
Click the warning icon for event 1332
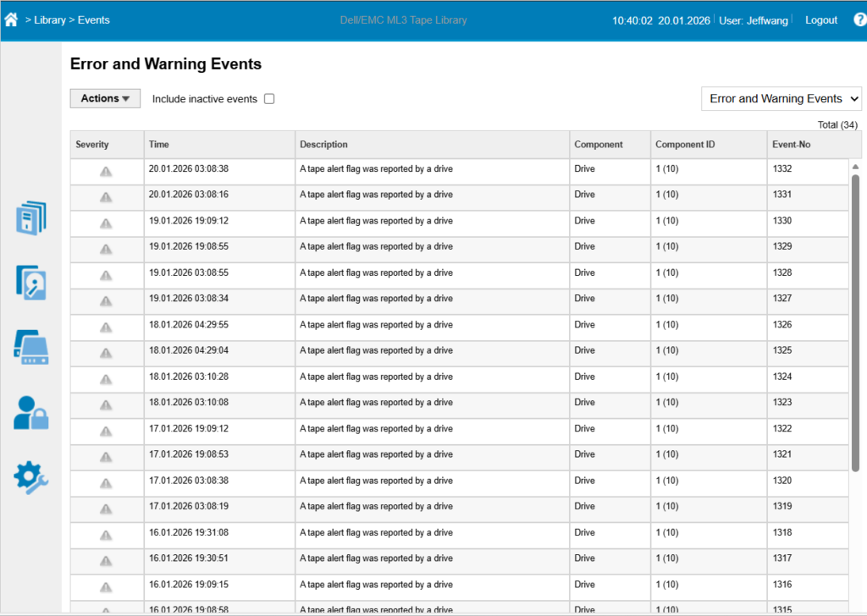(x=106, y=170)
